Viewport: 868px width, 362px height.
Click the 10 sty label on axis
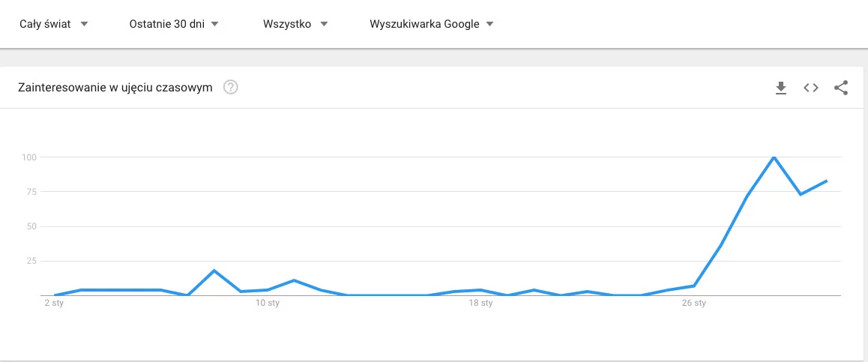(268, 304)
